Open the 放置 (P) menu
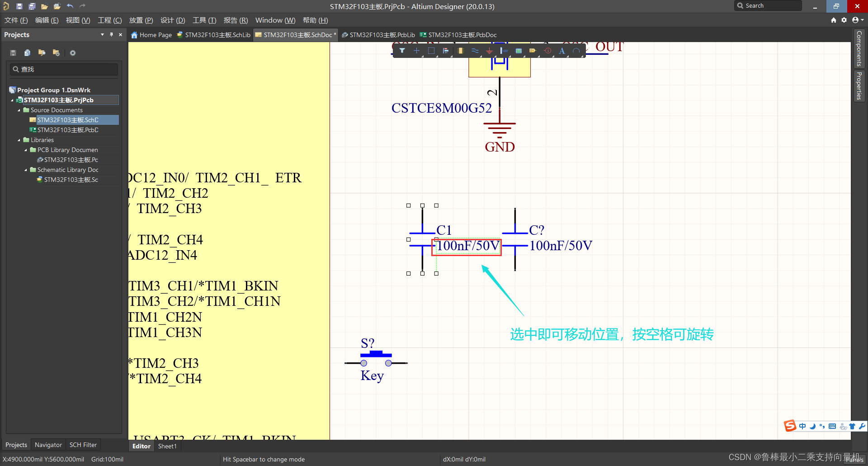This screenshot has height=466, width=868. point(141,20)
